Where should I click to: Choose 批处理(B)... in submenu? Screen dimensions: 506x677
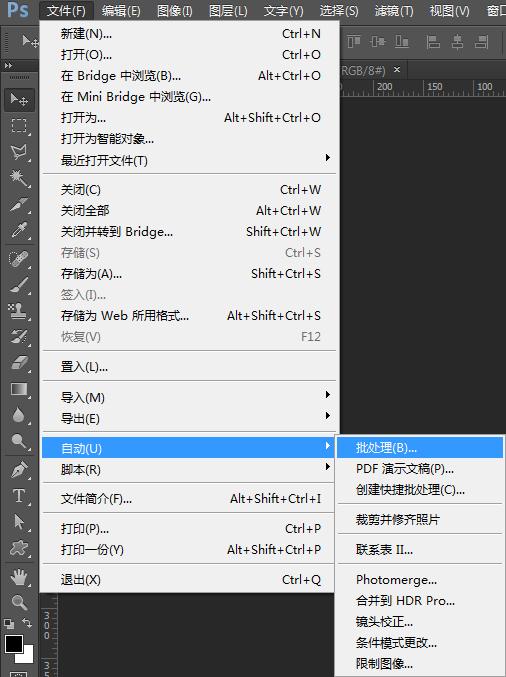[x=420, y=448]
